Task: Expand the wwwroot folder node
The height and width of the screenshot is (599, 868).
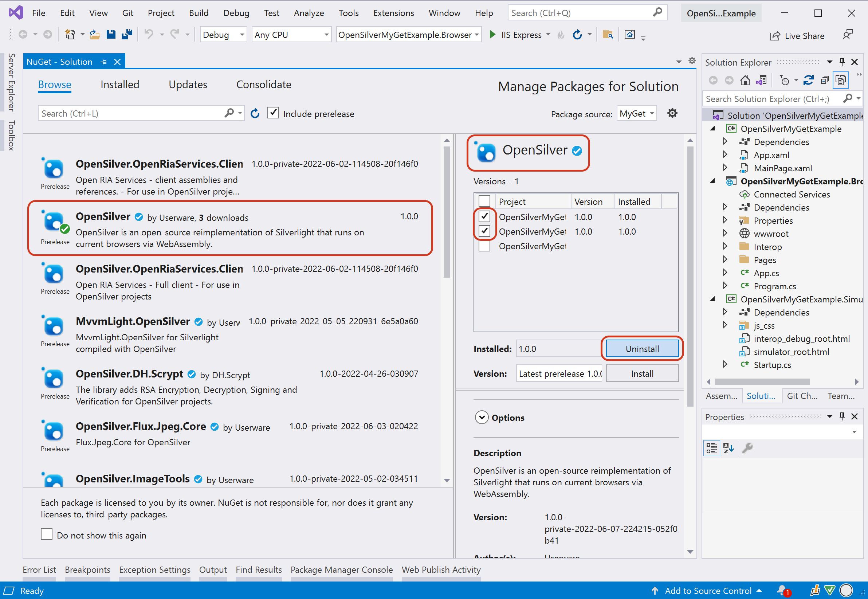Action: pos(725,233)
